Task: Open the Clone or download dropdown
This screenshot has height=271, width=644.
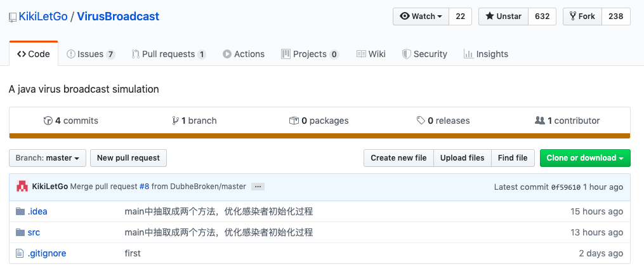Action: pos(585,158)
